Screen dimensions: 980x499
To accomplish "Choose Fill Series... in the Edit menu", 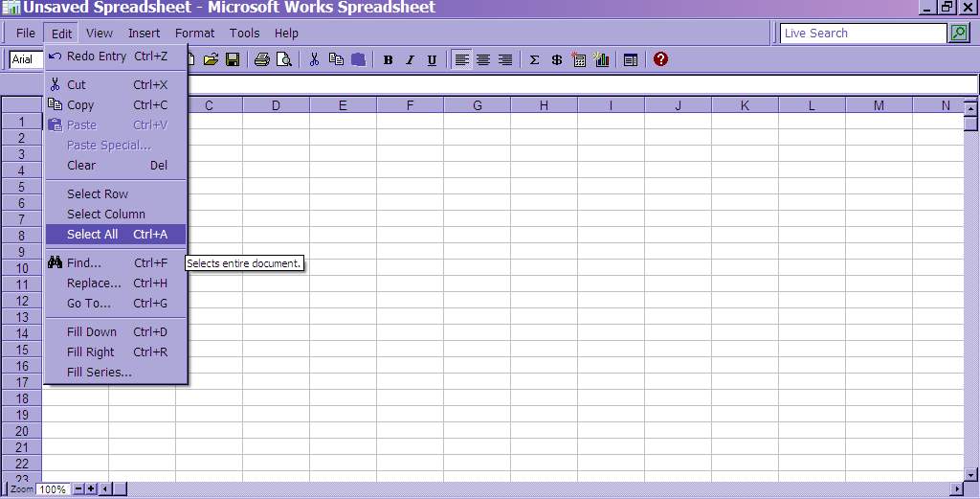I will coord(116,372).
